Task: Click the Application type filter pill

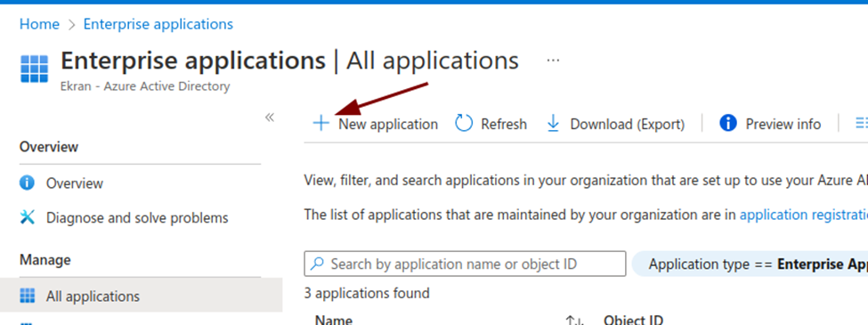Action: coord(750,264)
